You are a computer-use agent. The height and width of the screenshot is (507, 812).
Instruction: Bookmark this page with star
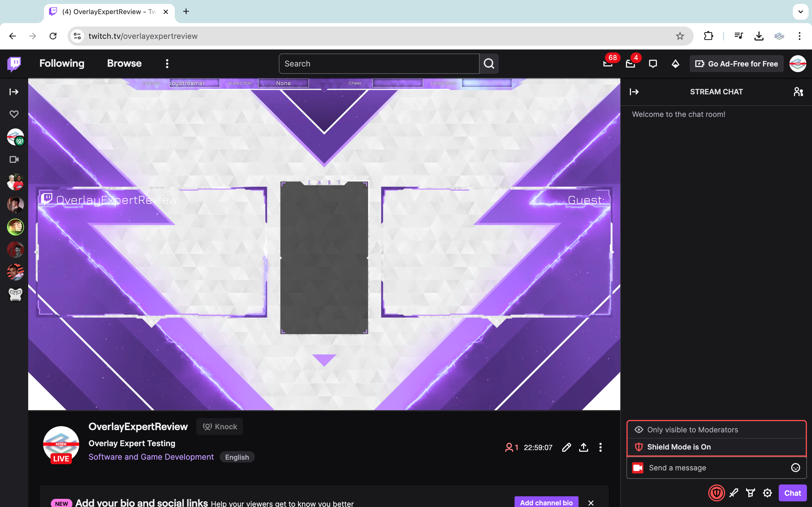pos(680,36)
